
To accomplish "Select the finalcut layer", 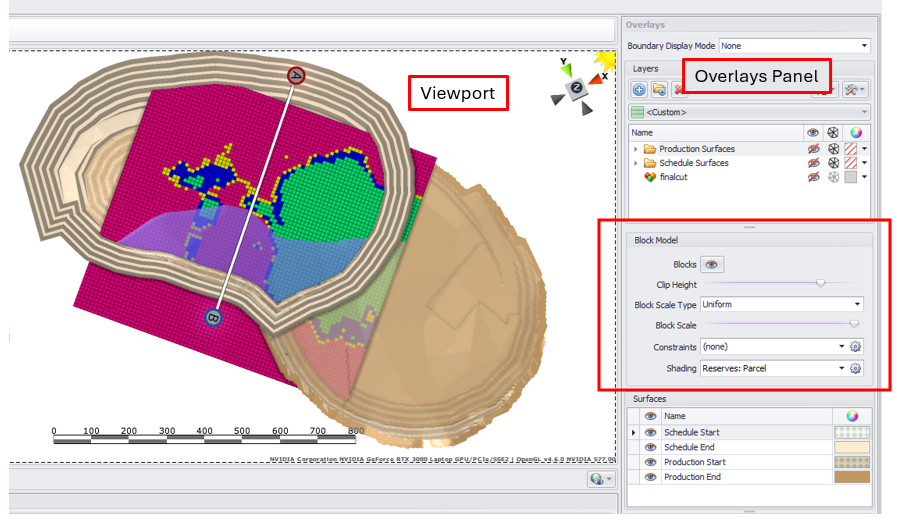I will (x=675, y=177).
